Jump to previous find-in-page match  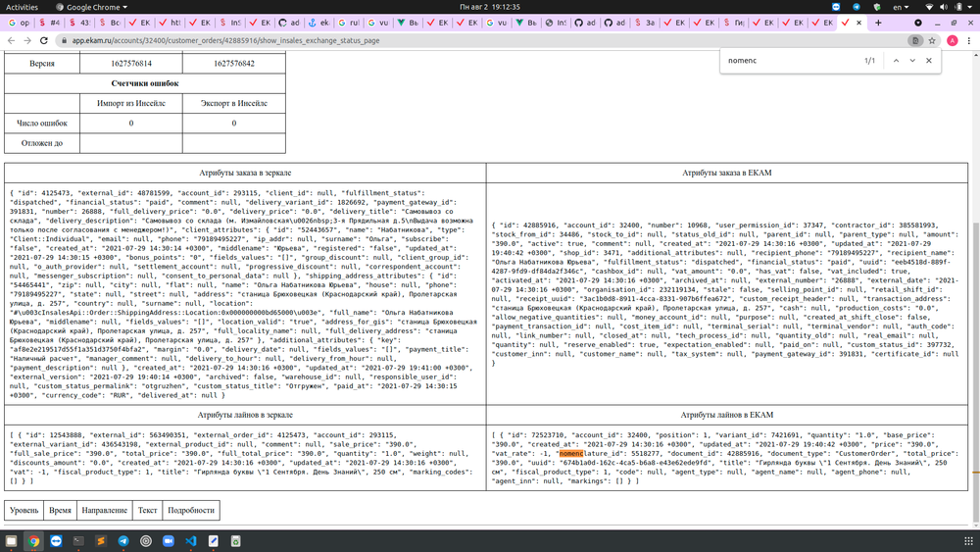click(x=895, y=61)
